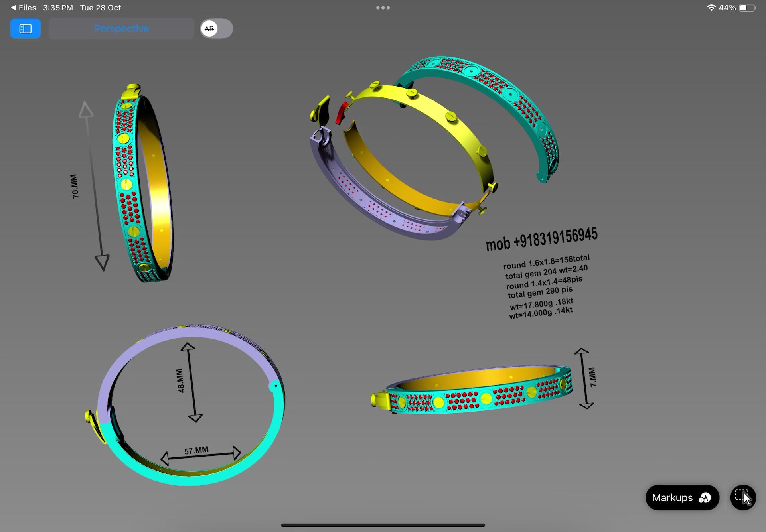Activate the selection rectangle tool icon
The width and height of the screenshot is (766, 532).
click(x=743, y=497)
